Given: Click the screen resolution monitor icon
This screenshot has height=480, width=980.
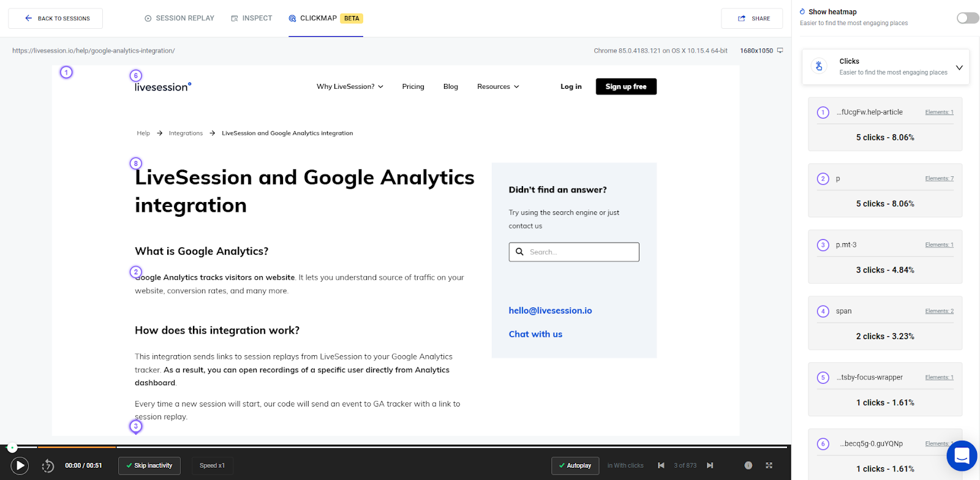Looking at the screenshot, I should coord(780,51).
